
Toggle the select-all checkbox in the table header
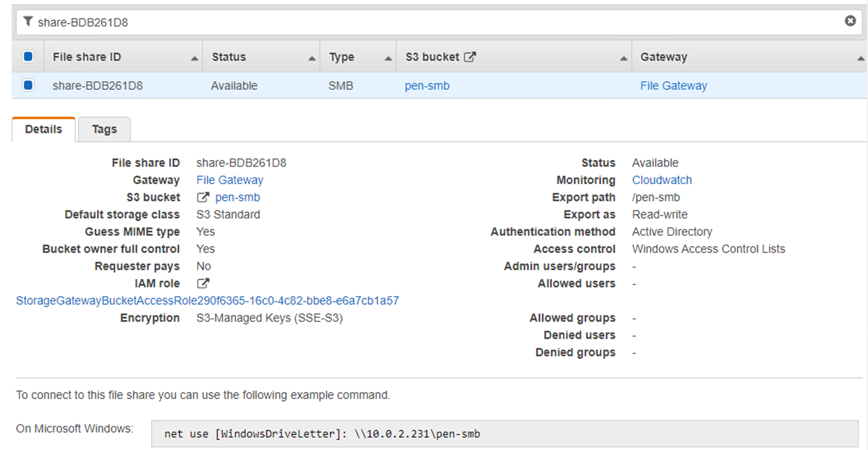tap(27, 56)
